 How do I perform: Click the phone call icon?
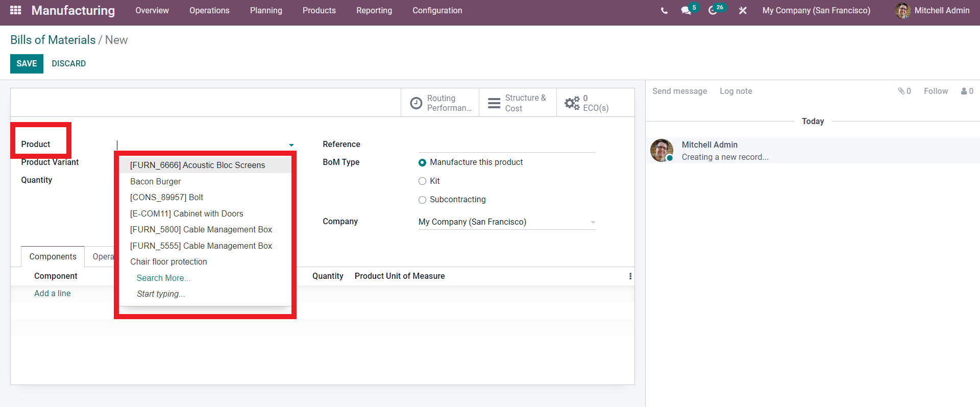click(664, 10)
